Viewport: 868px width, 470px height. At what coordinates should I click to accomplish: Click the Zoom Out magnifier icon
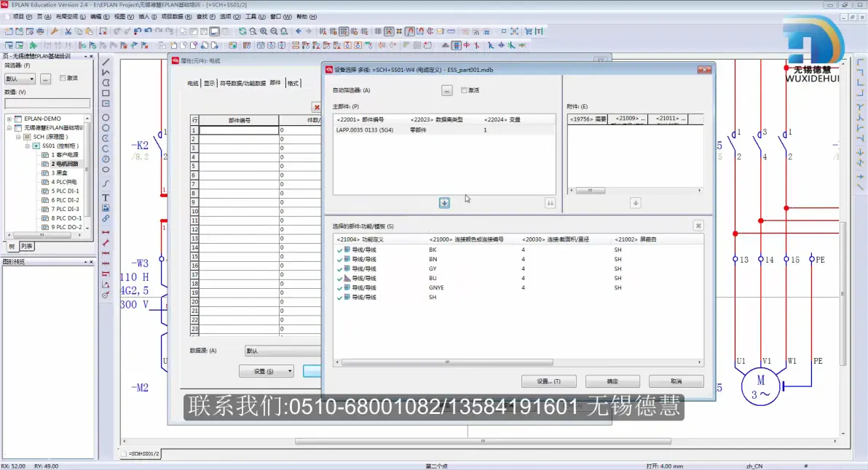click(x=274, y=31)
